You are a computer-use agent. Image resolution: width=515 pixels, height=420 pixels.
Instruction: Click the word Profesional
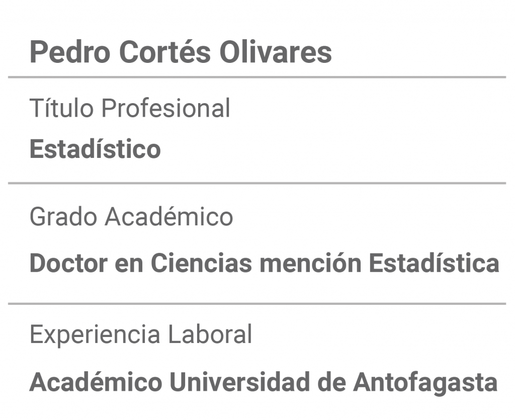[x=166, y=108]
